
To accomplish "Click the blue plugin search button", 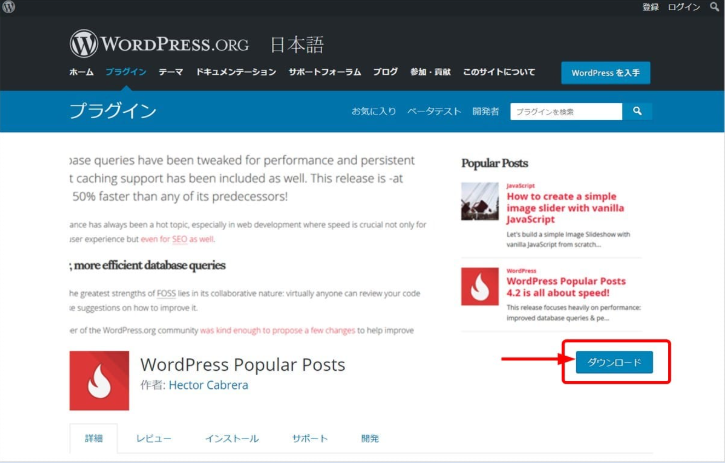I will (x=637, y=111).
